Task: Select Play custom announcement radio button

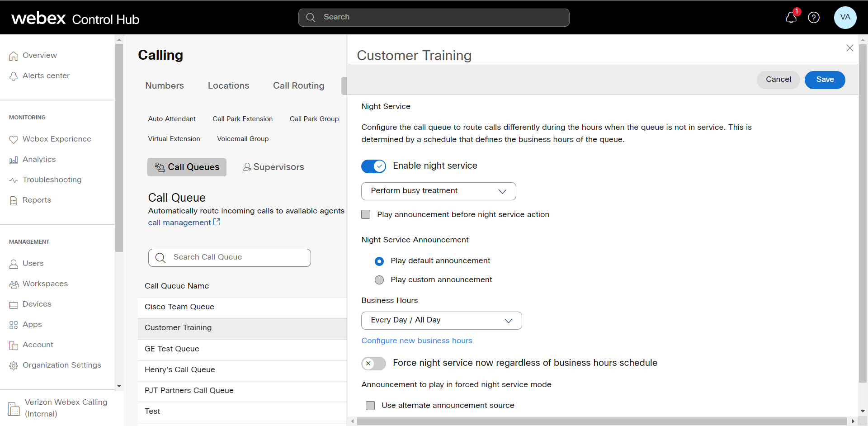Action: tap(379, 280)
